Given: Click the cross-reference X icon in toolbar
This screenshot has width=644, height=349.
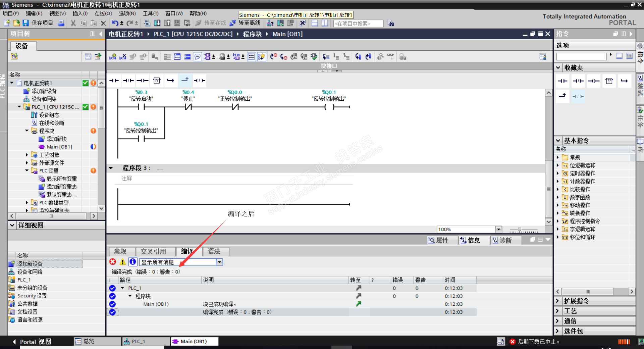Looking at the screenshot, I should point(303,23).
